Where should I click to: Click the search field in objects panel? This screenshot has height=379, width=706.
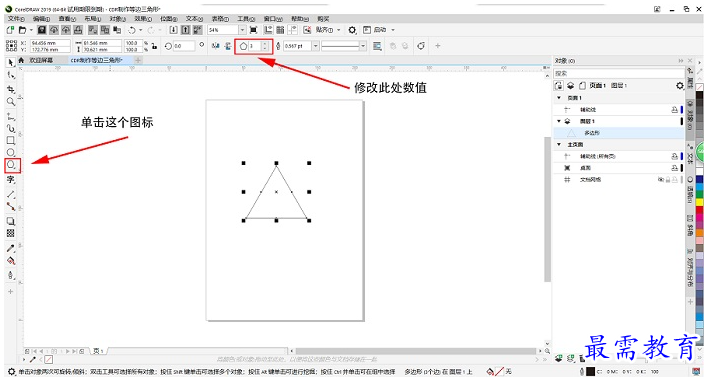click(619, 73)
